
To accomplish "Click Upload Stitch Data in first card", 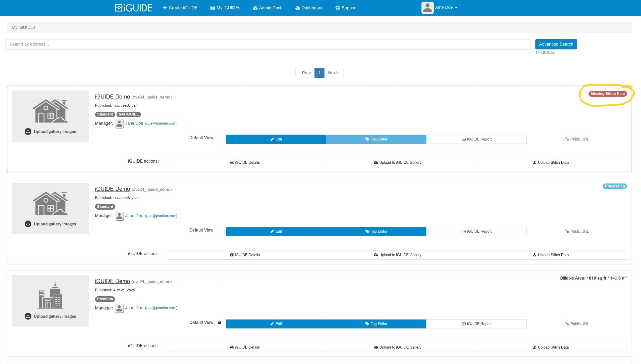I will click(550, 163).
